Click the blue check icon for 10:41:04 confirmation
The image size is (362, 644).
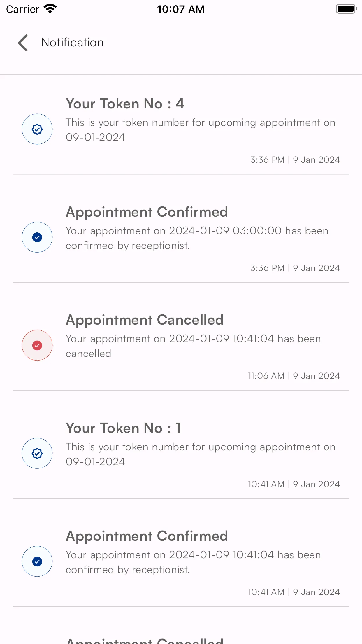37,561
